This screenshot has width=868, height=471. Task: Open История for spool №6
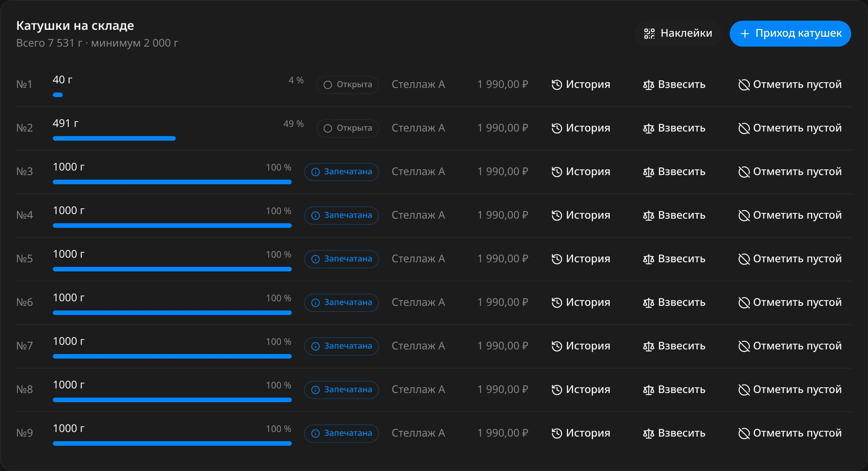pyautogui.click(x=581, y=302)
